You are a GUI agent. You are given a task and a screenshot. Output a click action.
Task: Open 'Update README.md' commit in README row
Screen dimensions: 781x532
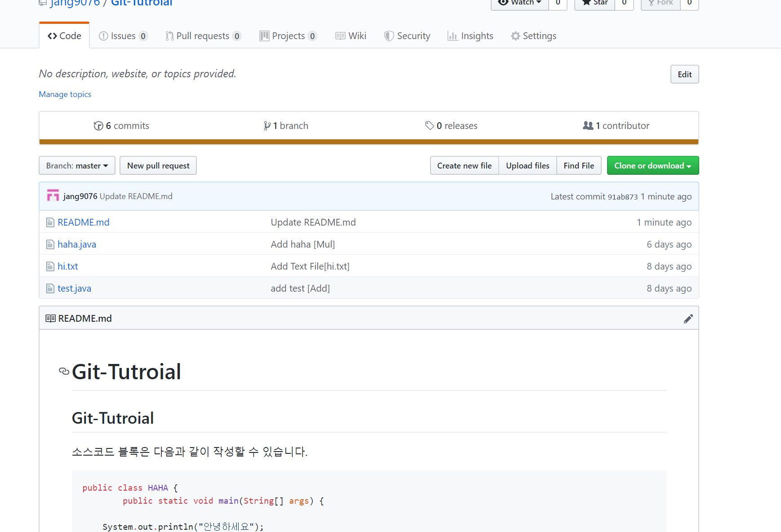(313, 222)
